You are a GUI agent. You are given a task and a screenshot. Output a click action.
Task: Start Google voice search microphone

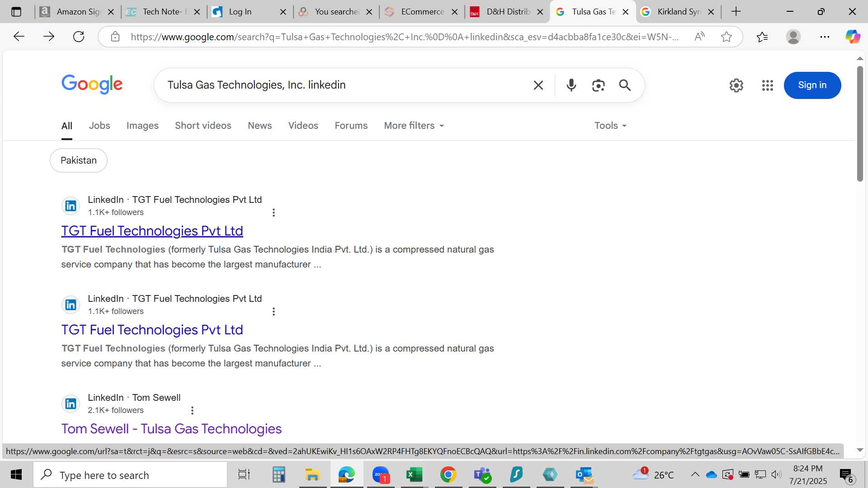tap(571, 85)
